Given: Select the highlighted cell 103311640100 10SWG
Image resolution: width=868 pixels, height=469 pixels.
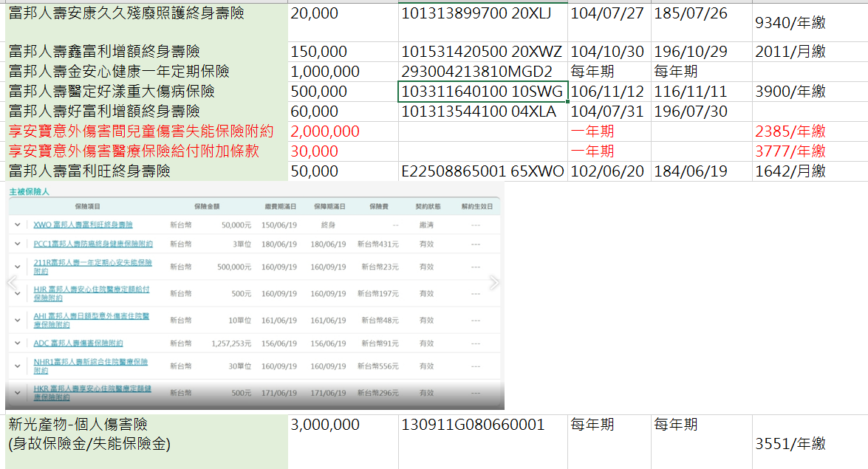Looking at the screenshot, I should pos(483,92).
